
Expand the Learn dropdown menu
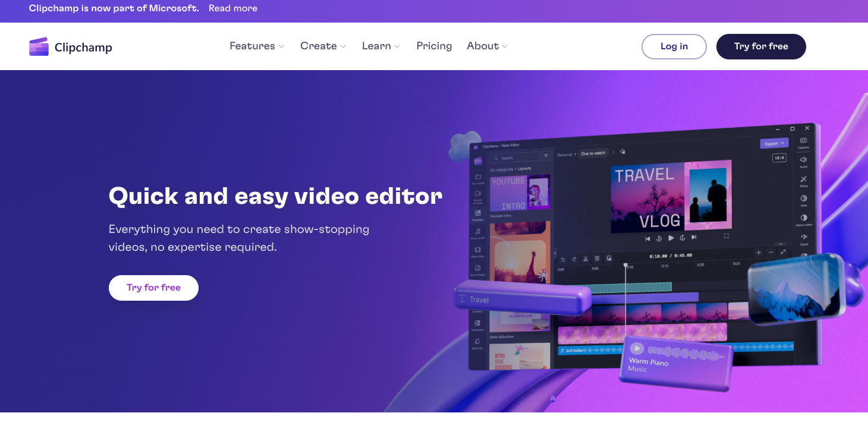coord(381,46)
